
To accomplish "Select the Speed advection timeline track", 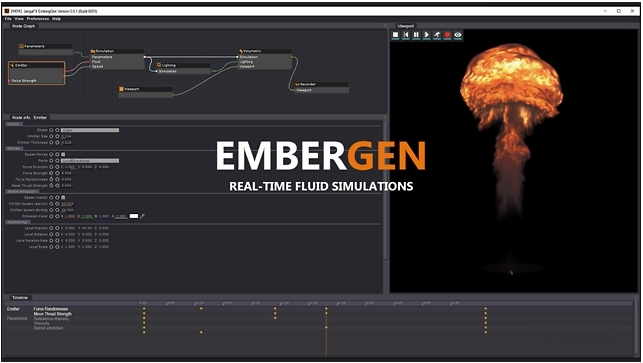I will [x=48, y=328].
